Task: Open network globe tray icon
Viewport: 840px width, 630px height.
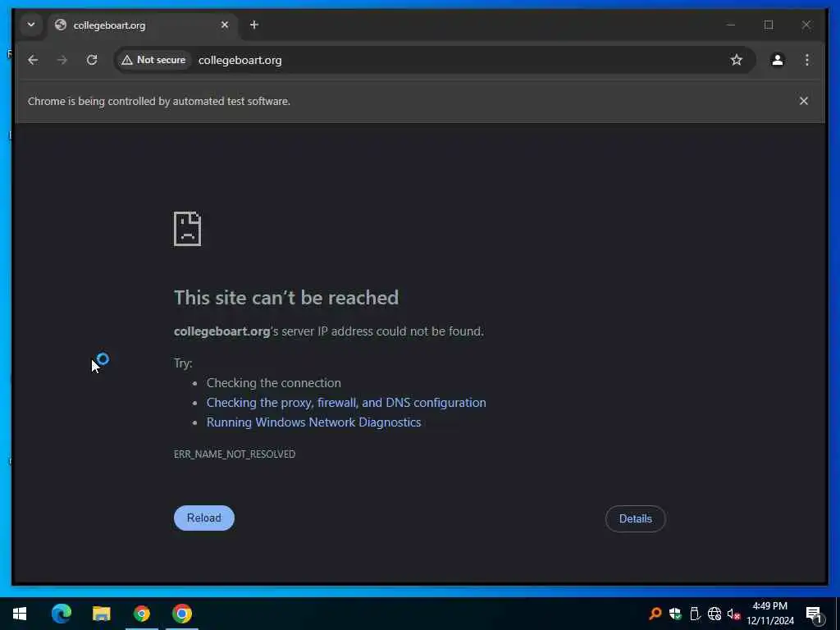Action: (714, 614)
